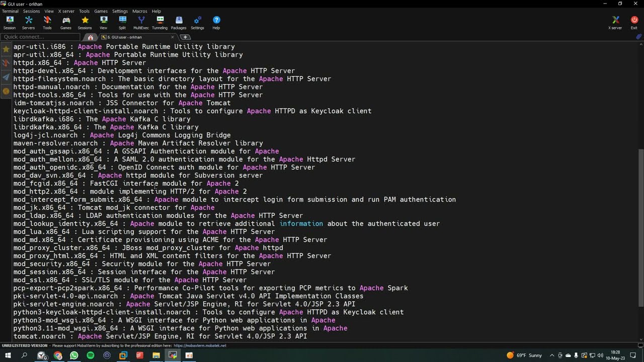Open the Games menu in menu bar
The width and height of the screenshot is (644, 362).
tap(101, 11)
